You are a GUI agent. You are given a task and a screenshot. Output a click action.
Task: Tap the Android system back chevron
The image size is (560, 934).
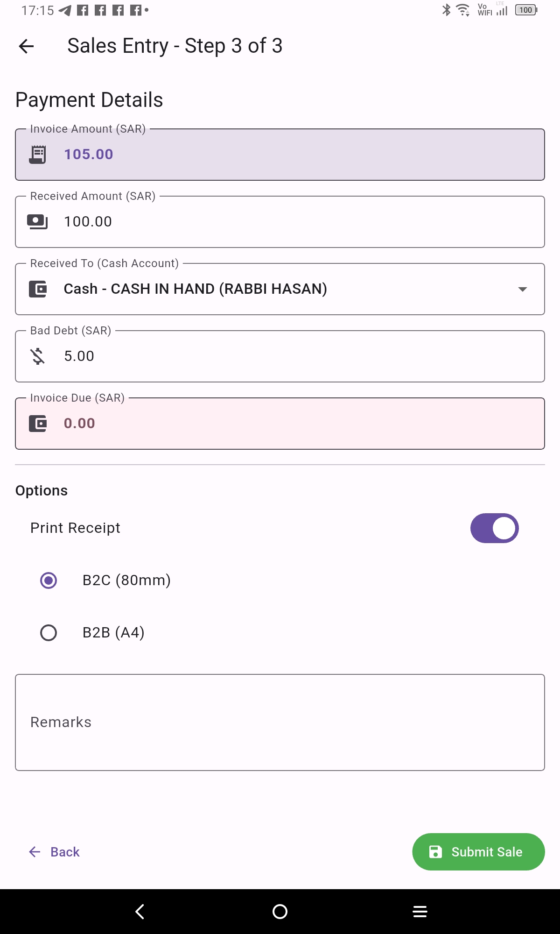(140, 911)
